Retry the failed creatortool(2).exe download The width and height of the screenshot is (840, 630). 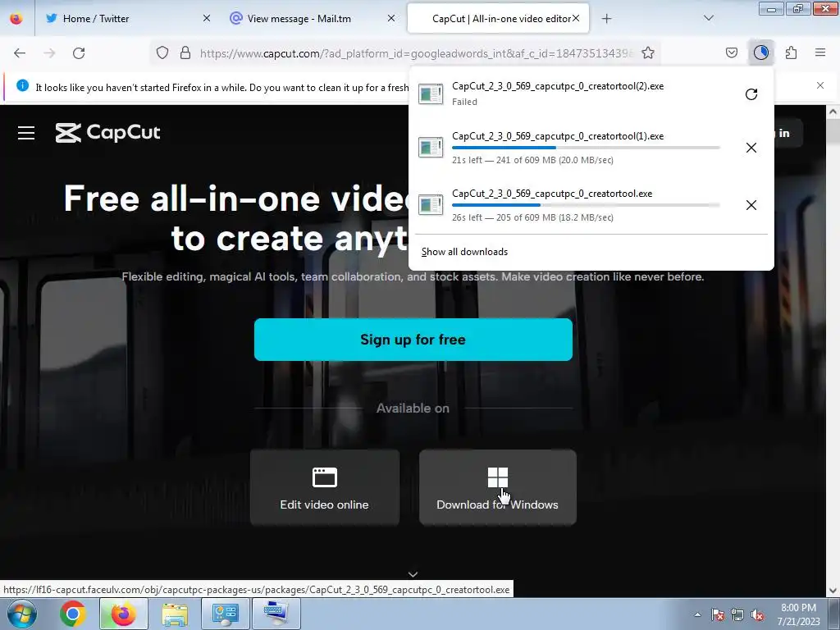pyautogui.click(x=751, y=94)
